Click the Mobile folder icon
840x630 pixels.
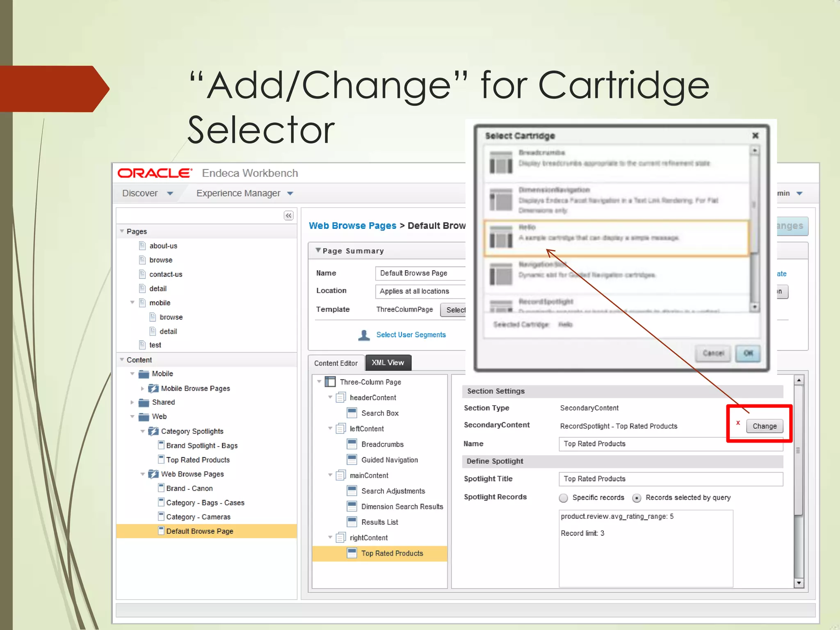tap(144, 374)
